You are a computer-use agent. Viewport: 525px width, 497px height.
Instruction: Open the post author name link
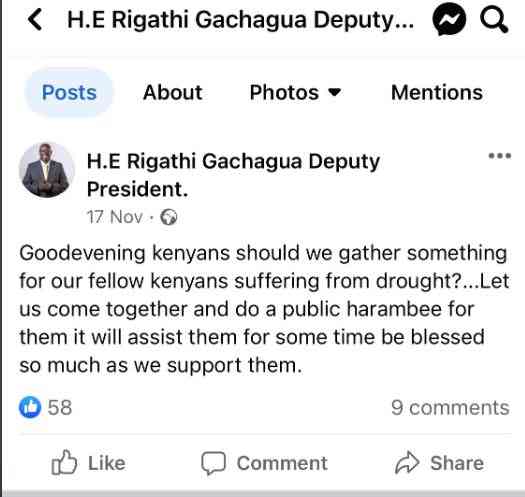click(233, 175)
